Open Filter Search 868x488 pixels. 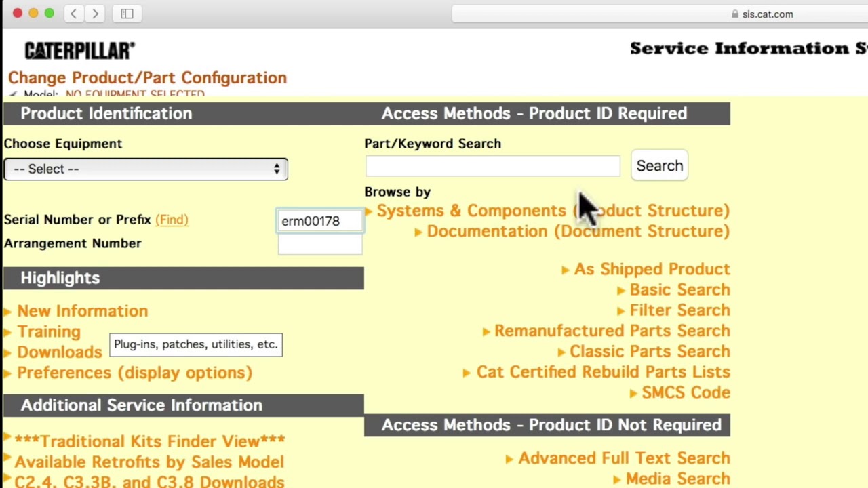(680, 310)
